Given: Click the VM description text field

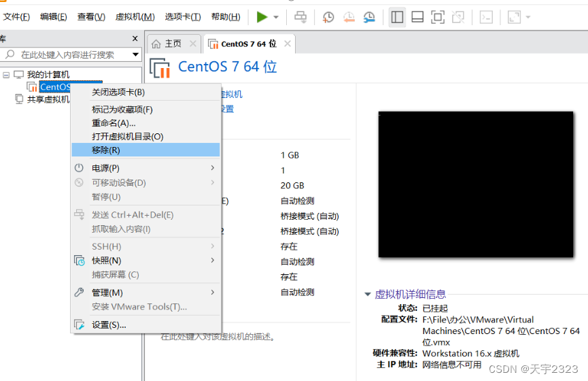Looking at the screenshot, I should pyautogui.click(x=218, y=337).
